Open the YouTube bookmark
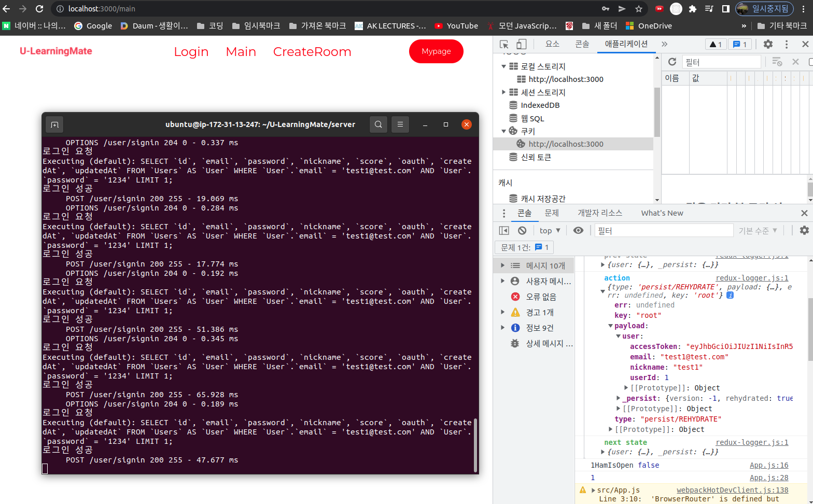 pyautogui.click(x=456, y=26)
